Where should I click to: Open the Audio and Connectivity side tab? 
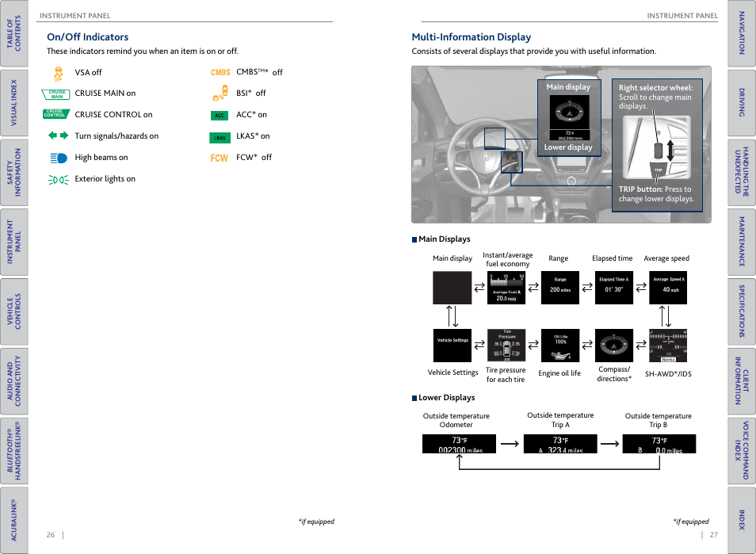pos(13,381)
